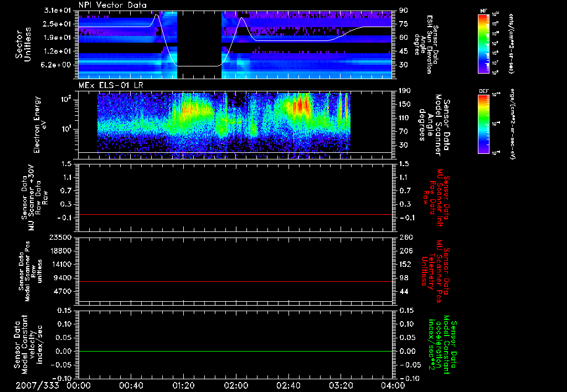Viewport: 567px width, 392px height.
Task: Click the "Model Scanner Angle degrees" right axis title
Action: pyautogui.click(x=434, y=125)
